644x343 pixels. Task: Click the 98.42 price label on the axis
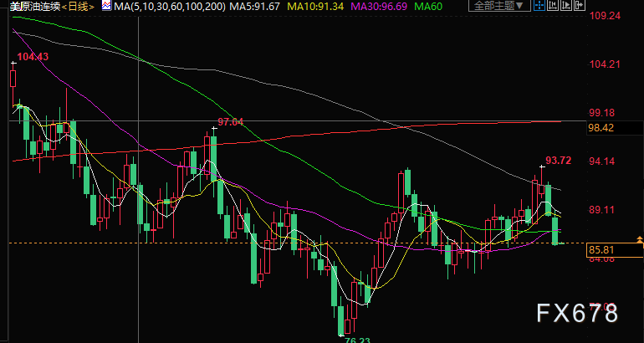click(601, 128)
